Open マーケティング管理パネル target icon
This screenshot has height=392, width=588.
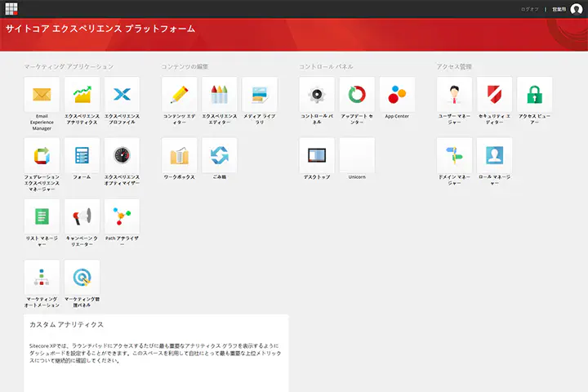[x=82, y=277]
